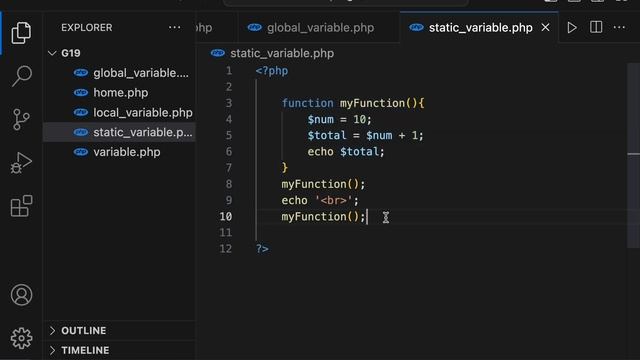The height and width of the screenshot is (360, 640).
Task: Click '$total' variable on line 5
Action: [x=327, y=135]
